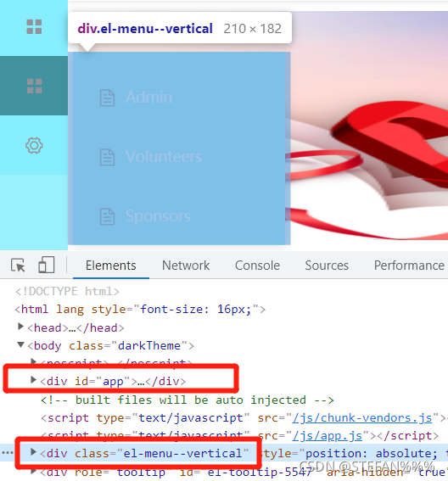448x481 pixels.
Task: Expand the el-menu--vertical div node
Action: [33, 452]
